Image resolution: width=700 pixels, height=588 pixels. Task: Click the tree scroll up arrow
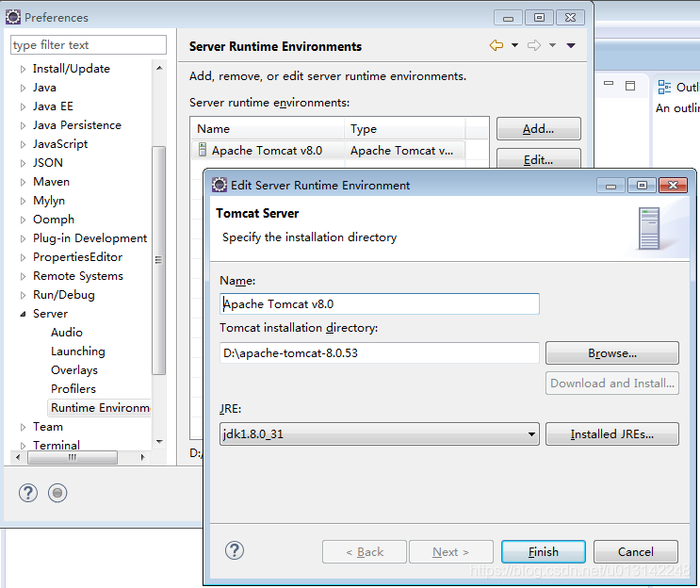click(159, 68)
